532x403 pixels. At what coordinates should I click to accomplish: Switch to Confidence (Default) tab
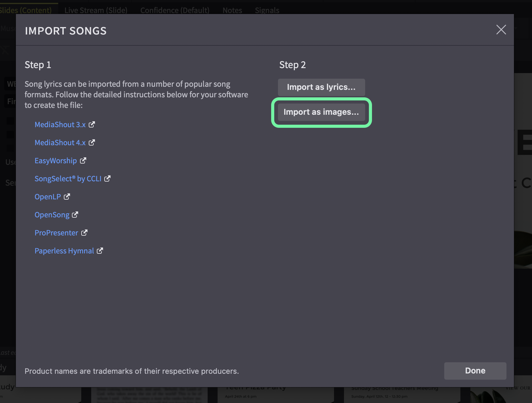click(x=175, y=10)
